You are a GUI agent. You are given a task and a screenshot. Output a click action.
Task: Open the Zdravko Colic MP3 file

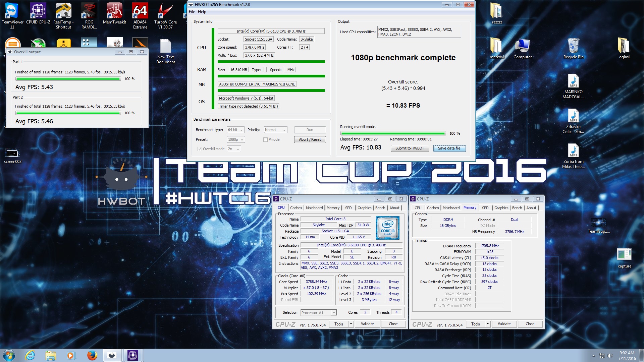tap(573, 121)
